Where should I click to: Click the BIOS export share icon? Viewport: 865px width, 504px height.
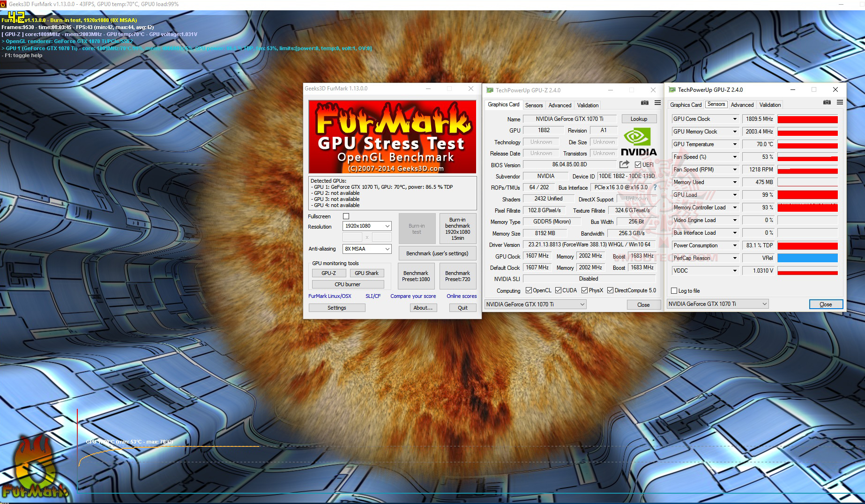click(624, 164)
